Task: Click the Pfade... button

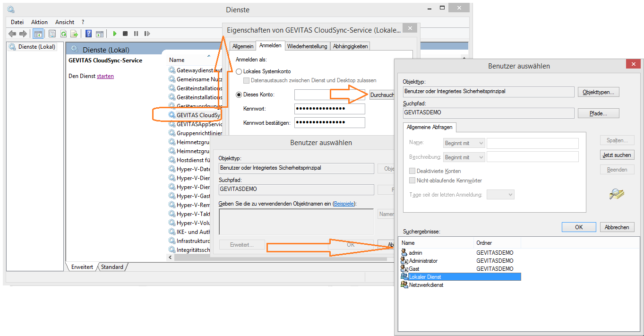Action: coord(599,113)
